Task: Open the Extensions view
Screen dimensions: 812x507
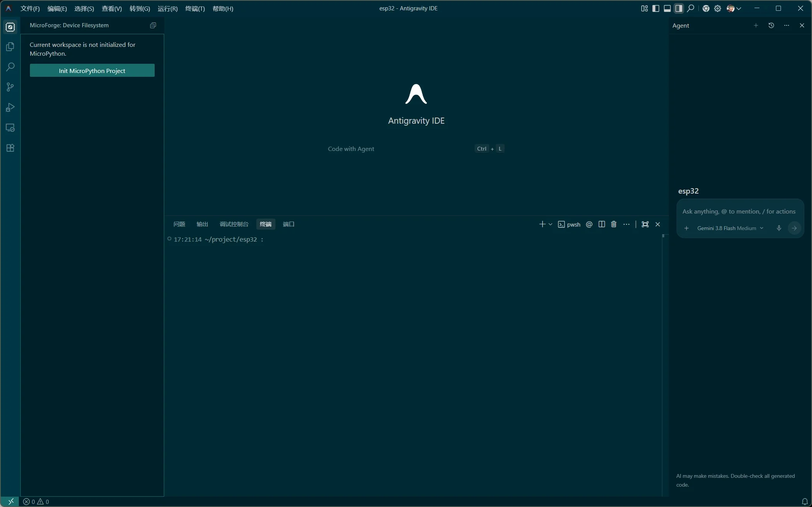Action: [x=10, y=148]
